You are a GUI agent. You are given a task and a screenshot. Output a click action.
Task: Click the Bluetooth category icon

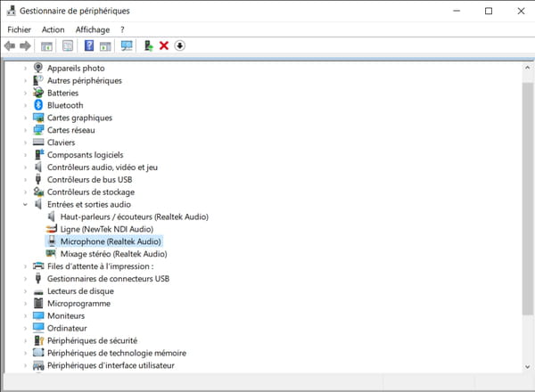[x=38, y=105]
